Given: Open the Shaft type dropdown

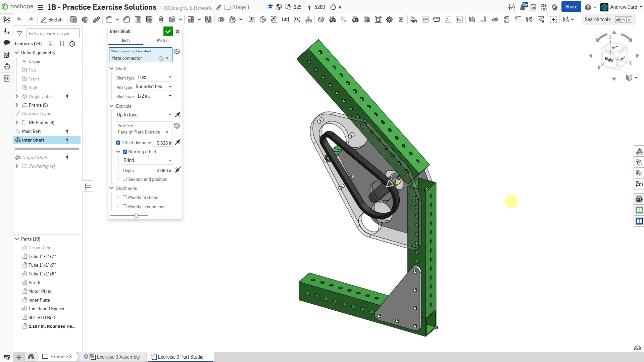Looking at the screenshot, I should (154, 77).
